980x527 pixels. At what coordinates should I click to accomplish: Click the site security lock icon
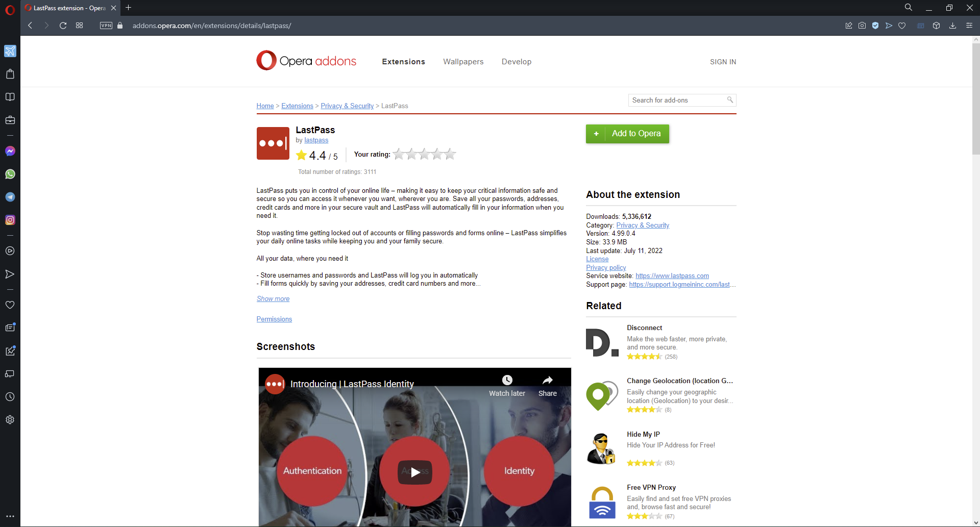coord(120,26)
